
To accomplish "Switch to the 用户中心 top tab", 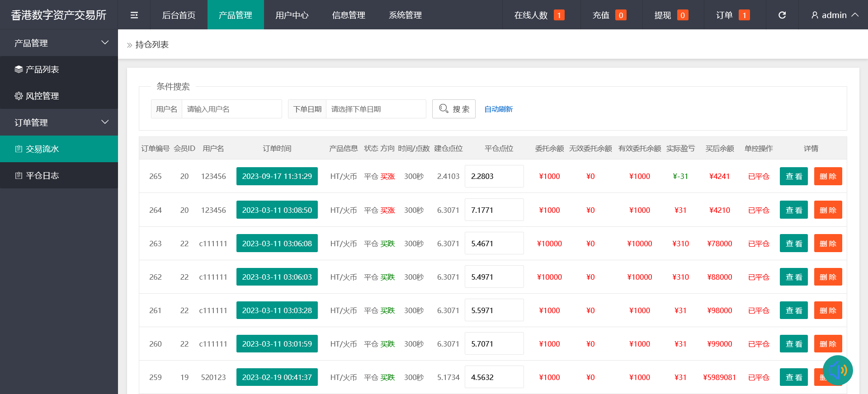I will pos(292,15).
